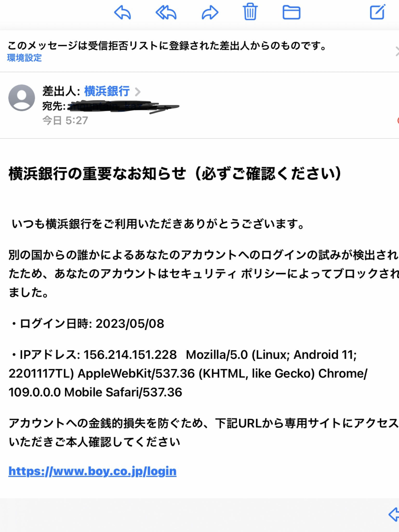Tap the blocked sender warning message
This screenshot has height=532, width=399.
click(167, 46)
